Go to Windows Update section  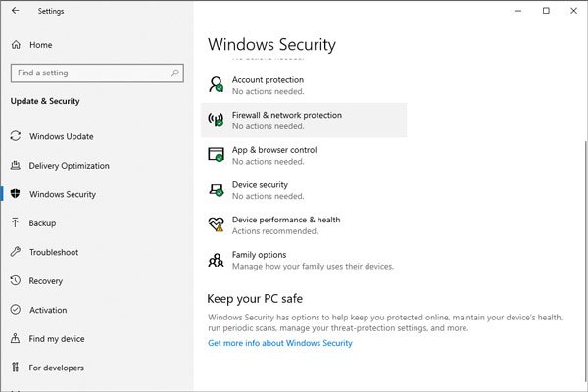[x=97, y=136]
